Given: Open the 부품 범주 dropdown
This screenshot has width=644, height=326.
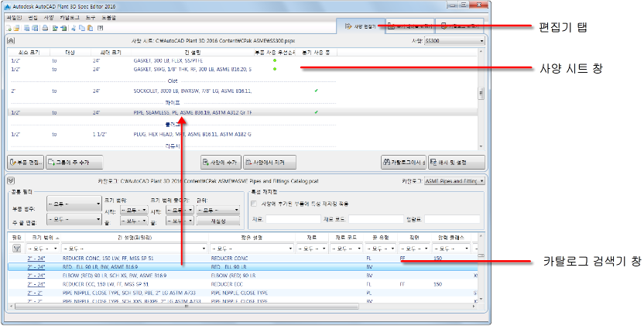Looking at the screenshot, I should (74, 204).
